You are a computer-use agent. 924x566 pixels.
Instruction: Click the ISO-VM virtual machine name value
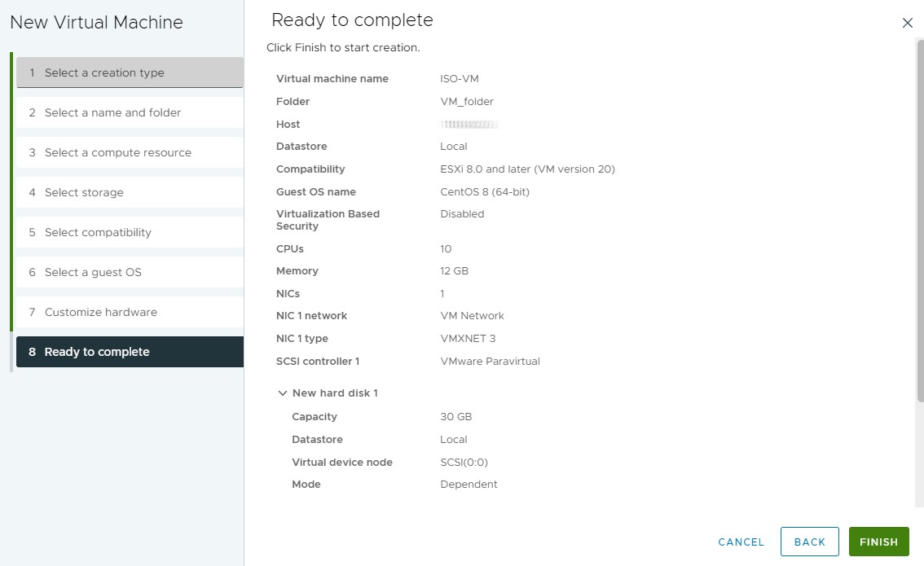pyautogui.click(x=460, y=79)
